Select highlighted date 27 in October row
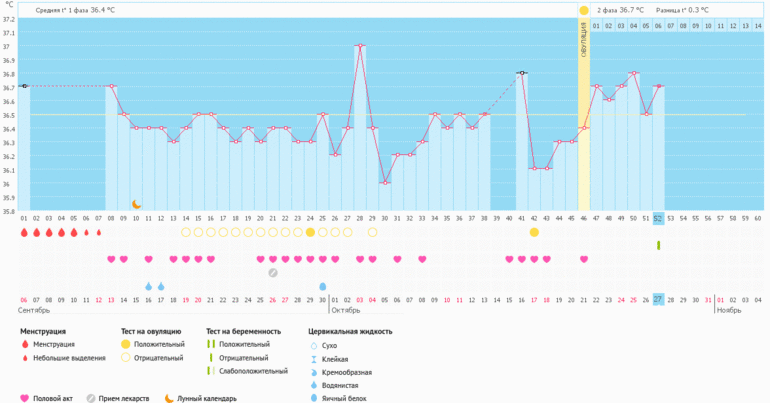The width and height of the screenshot is (770, 403). click(658, 299)
